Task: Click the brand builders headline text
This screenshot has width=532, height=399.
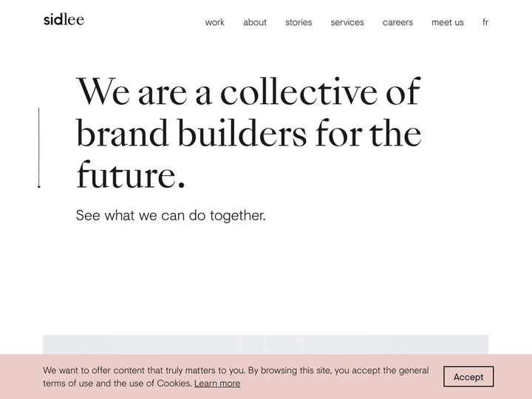Action: (248, 134)
